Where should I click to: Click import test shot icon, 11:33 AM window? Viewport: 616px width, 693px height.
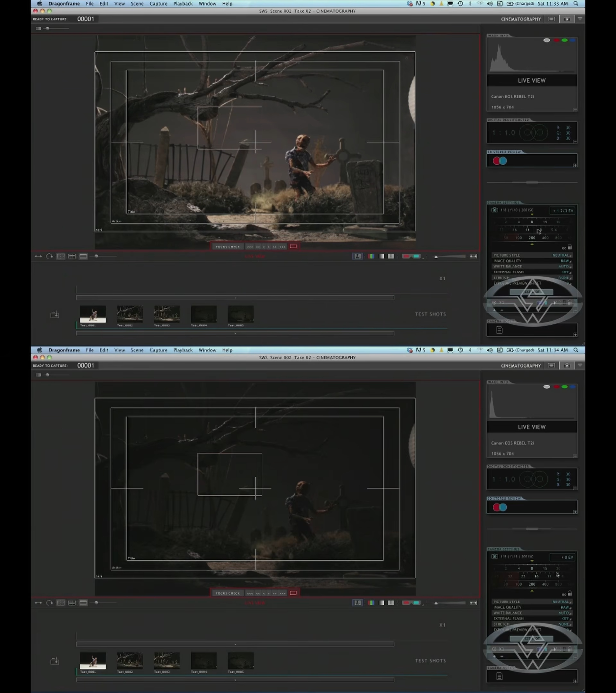coord(55,314)
